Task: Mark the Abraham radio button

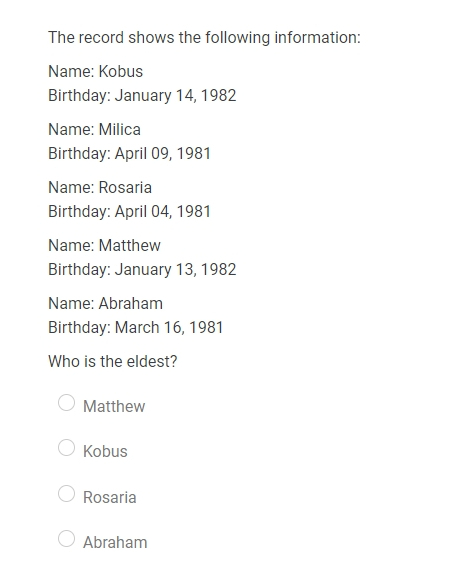Action: coord(66,539)
